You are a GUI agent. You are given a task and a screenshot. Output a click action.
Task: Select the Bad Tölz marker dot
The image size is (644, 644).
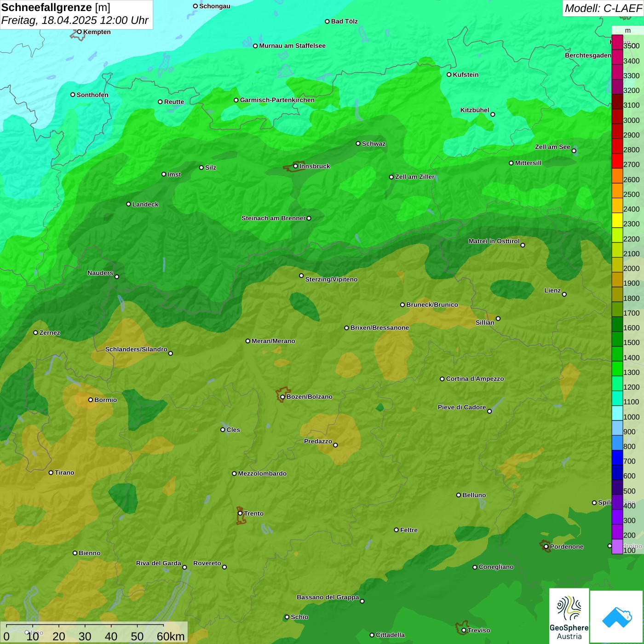pyautogui.click(x=327, y=21)
